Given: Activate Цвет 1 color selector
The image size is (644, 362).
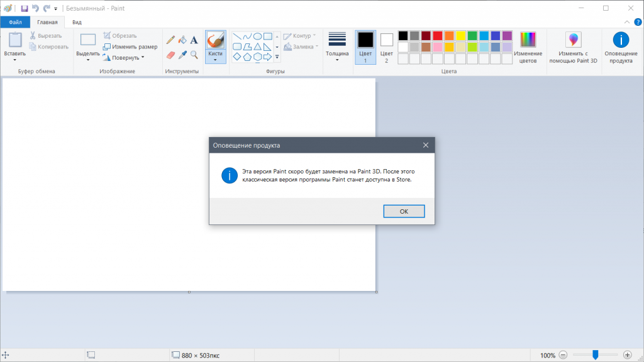Looking at the screenshot, I should tap(365, 47).
